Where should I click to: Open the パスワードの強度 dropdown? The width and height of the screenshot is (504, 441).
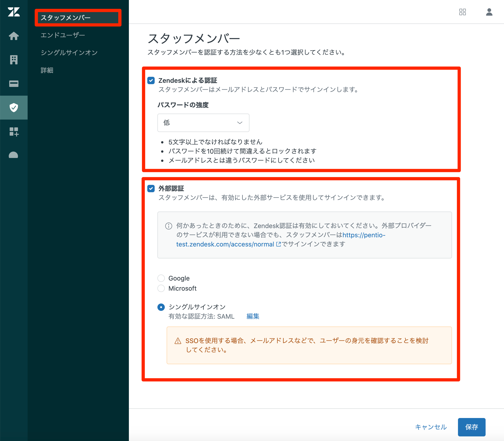point(203,123)
